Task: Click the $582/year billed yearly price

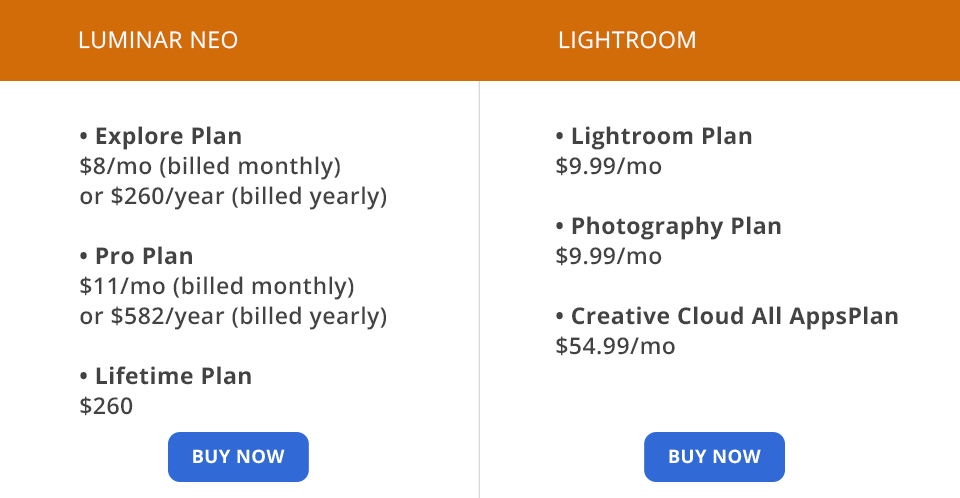Action: 233,316
